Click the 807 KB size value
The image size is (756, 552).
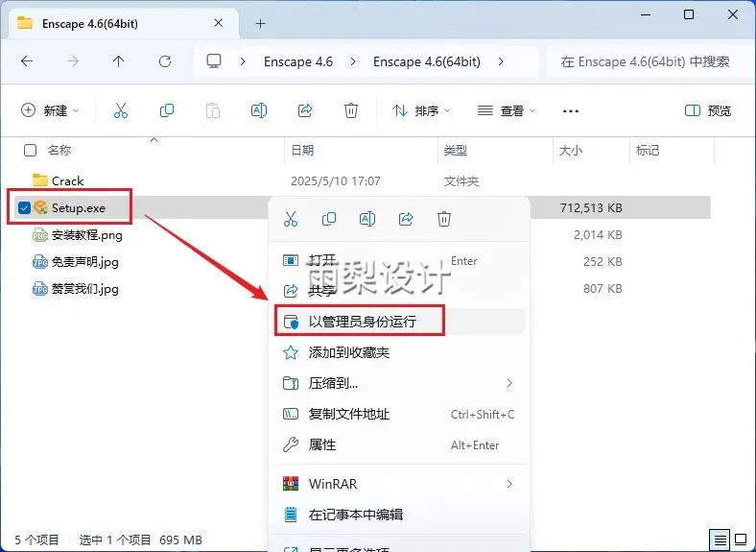(602, 289)
